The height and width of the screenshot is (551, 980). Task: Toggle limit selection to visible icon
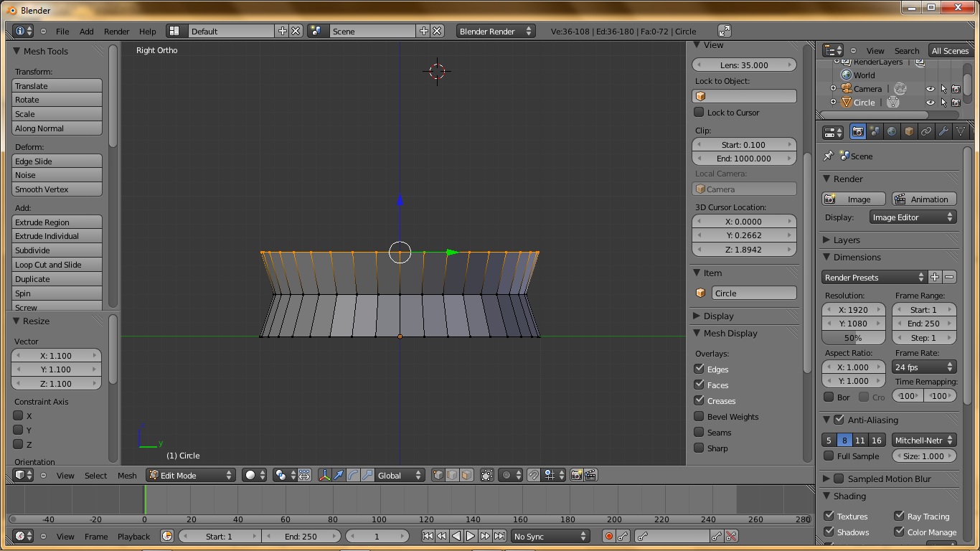(486, 475)
